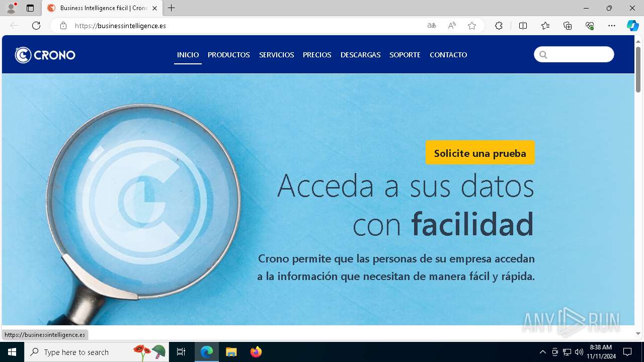Image resolution: width=644 pixels, height=362 pixels.
Task: Click the search magnifier icon in site header
Action: point(543,55)
